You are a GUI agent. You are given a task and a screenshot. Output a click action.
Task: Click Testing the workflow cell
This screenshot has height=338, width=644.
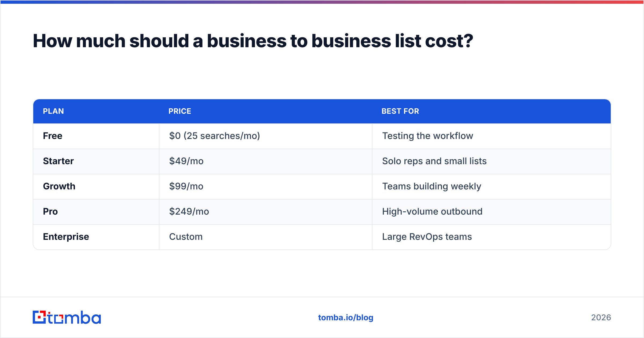[492, 136]
